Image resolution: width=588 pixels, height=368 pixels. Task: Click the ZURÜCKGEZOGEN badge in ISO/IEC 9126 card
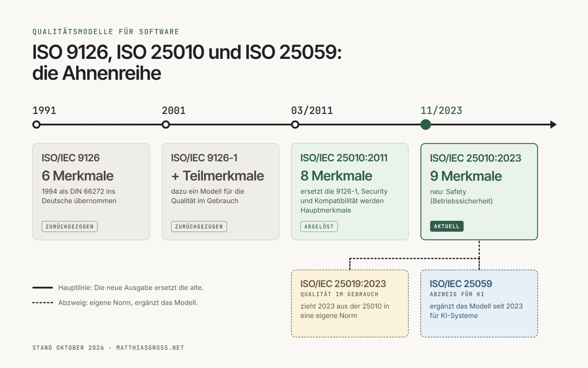70,226
